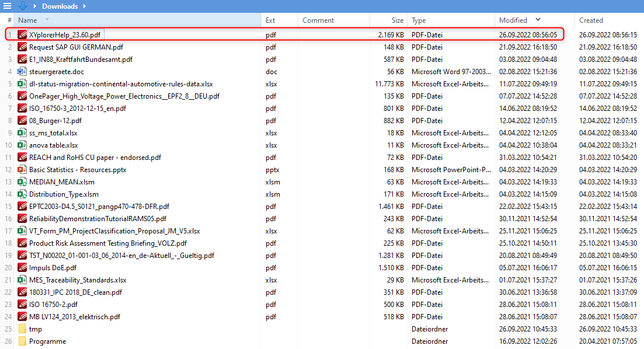Click the Word icon for steuergeraete.doc
This screenshot has width=644, height=349.
22,72
